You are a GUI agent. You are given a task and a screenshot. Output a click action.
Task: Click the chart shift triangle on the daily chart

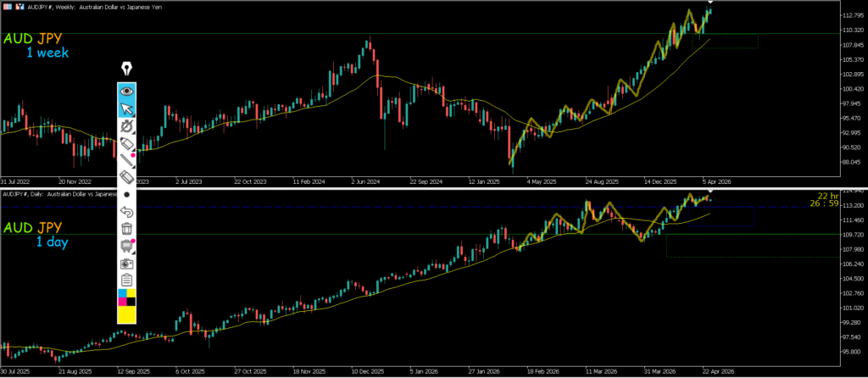pyautogui.click(x=710, y=192)
